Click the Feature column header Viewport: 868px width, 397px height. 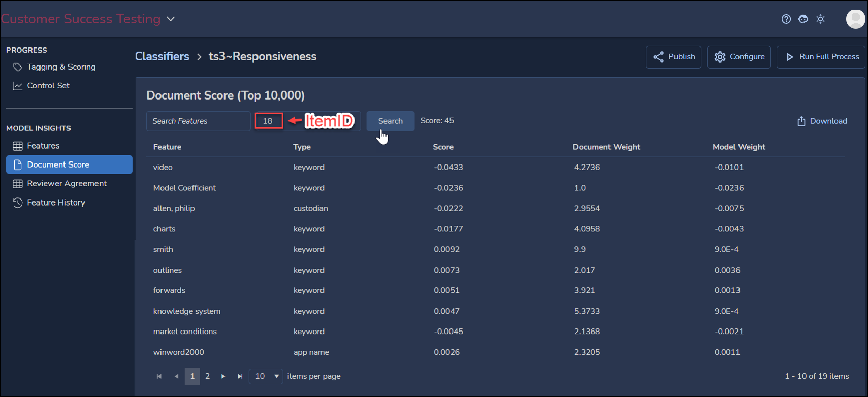click(x=167, y=147)
